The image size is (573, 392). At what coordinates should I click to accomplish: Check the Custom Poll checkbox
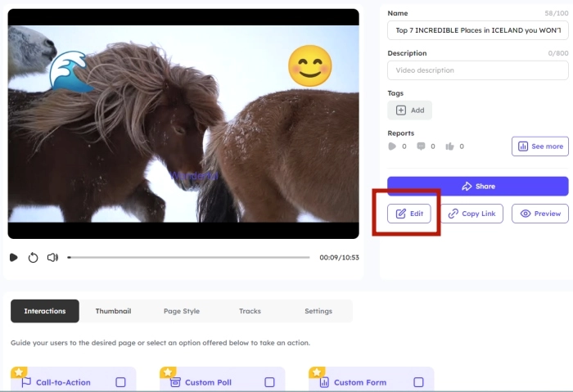[x=269, y=382]
